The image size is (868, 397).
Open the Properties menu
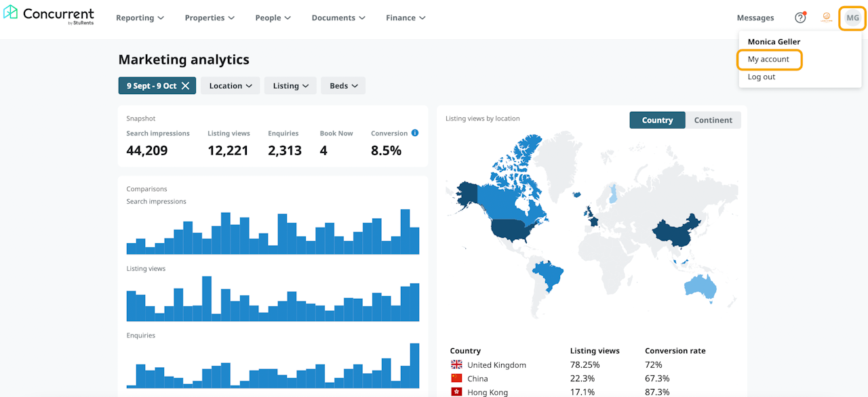(x=210, y=18)
